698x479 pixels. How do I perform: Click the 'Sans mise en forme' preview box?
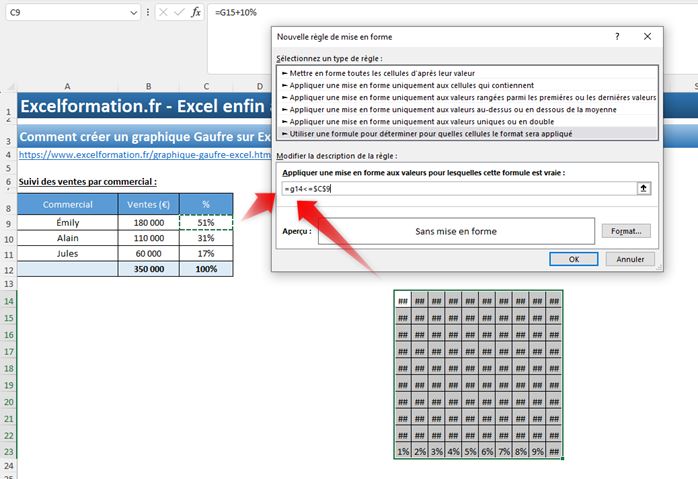coord(456,231)
